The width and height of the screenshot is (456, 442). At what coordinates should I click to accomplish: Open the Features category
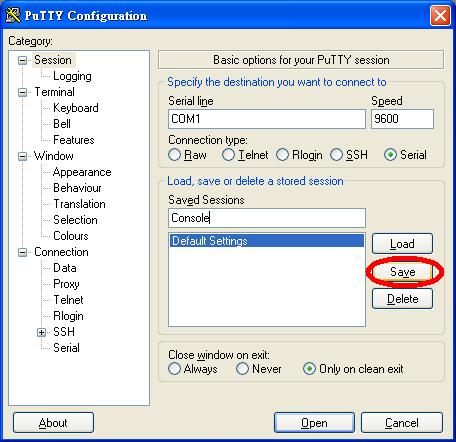74,140
